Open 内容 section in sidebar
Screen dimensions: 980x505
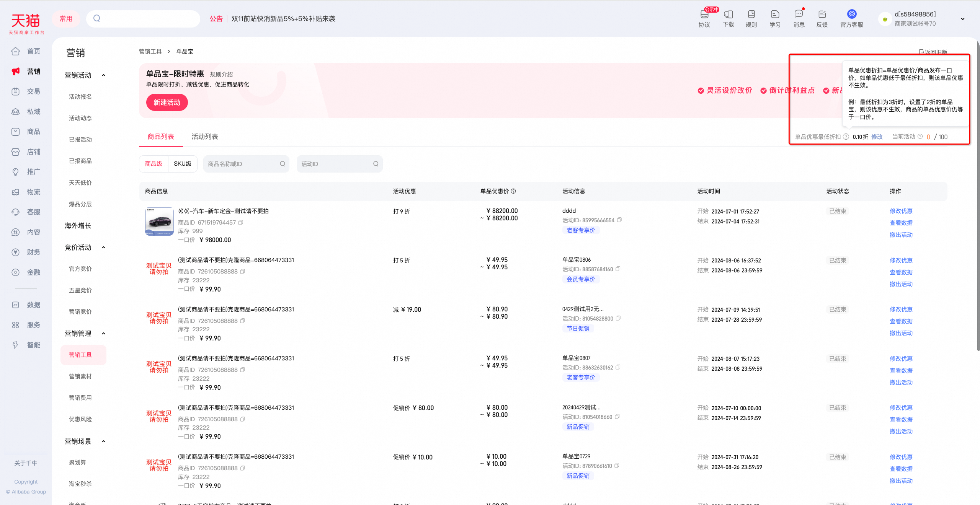click(x=26, y=232)
